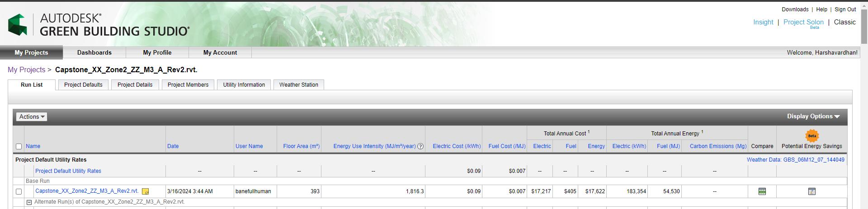Click the Compare icon for Capstone base run
Image resolution: width=868 pixels, height=209 pixels.
(x=762, y=191)
